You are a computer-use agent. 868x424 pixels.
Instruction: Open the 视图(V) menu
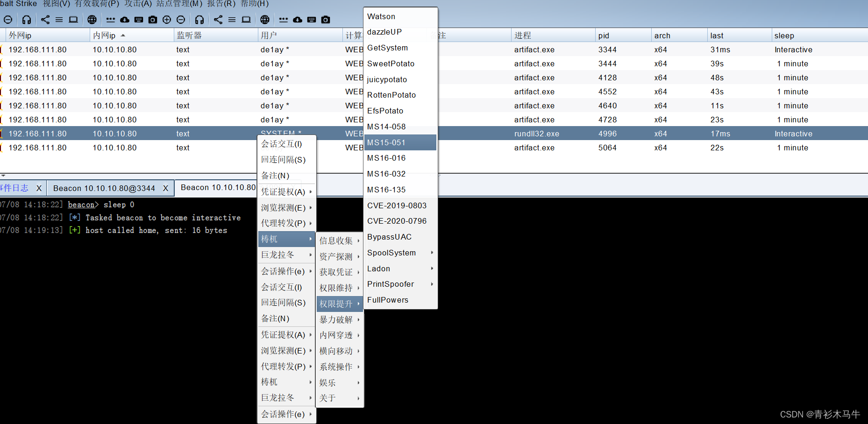[x=56, y=4]
